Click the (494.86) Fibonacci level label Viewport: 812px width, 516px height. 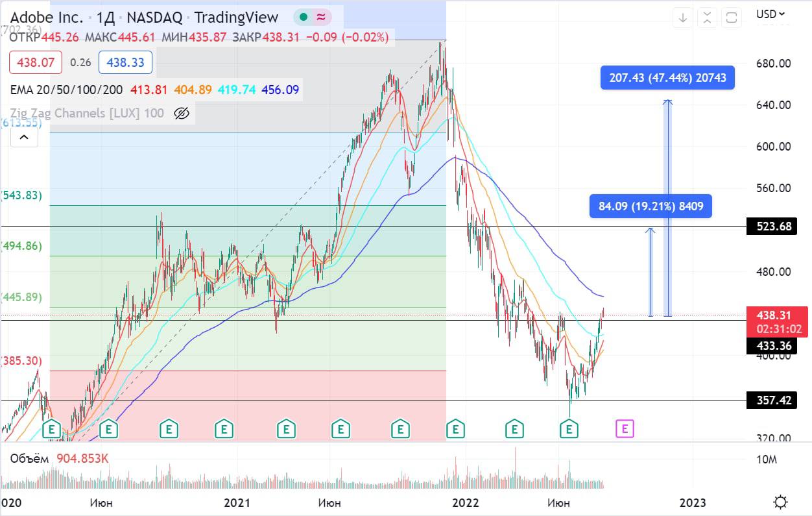(21, 246)
